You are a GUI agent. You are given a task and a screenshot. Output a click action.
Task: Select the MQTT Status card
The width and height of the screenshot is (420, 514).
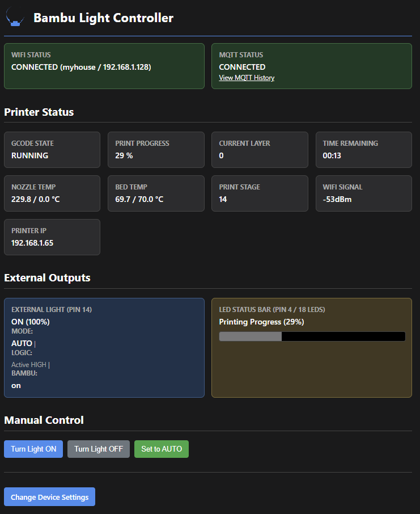pos(311,66)
